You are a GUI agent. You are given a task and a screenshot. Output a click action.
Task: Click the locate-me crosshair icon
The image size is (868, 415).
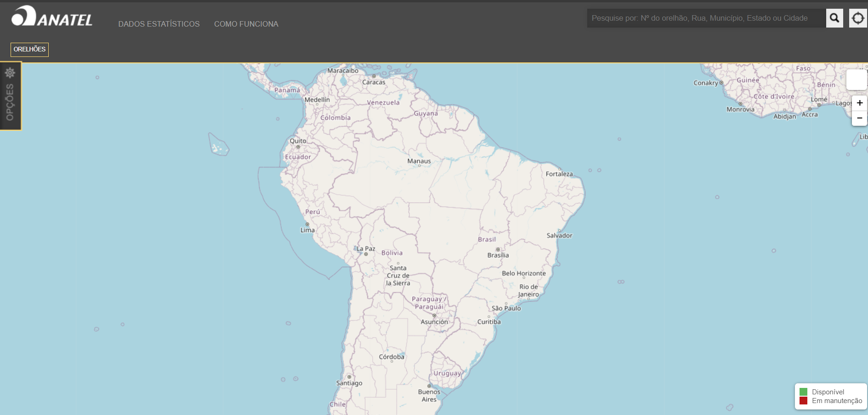tap(857, 18)
